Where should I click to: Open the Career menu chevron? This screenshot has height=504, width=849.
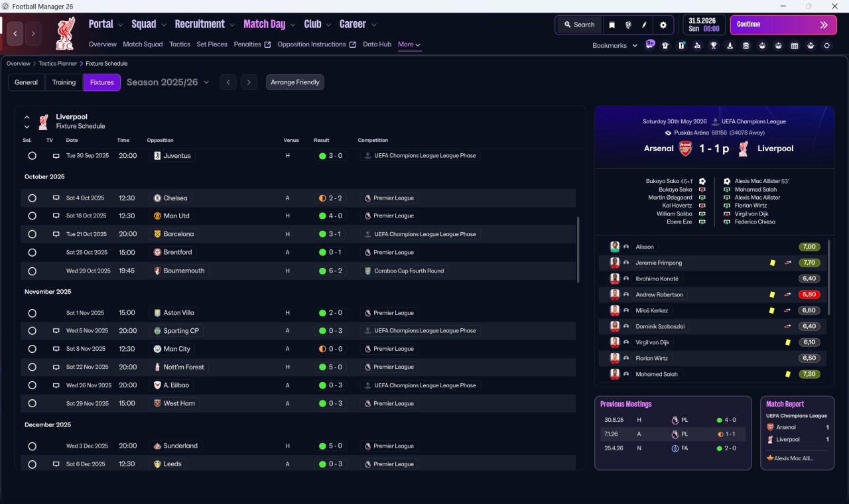373,25
